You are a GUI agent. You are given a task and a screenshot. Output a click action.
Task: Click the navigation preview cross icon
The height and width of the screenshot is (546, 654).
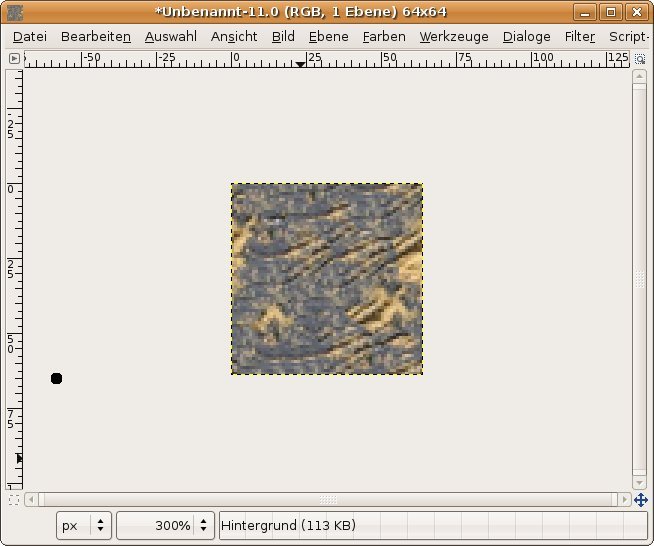641,500
